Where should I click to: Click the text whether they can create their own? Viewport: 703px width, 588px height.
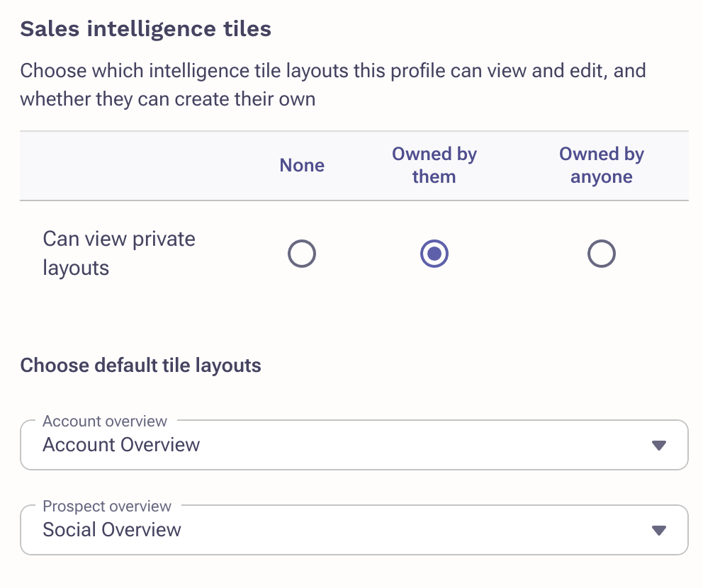coord(167,98)
